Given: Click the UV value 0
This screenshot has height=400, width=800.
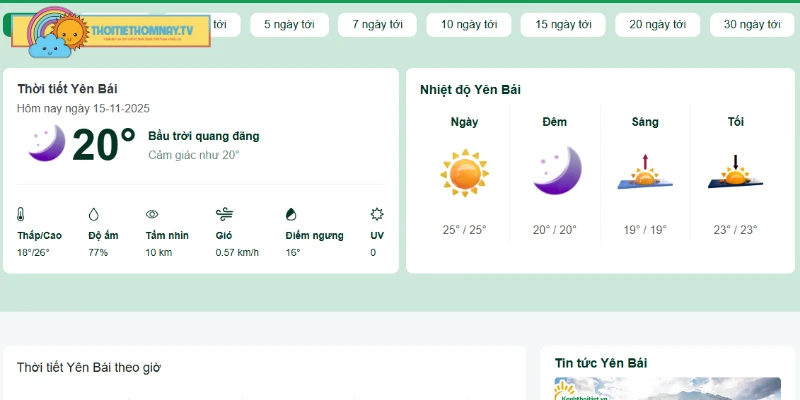Looking at the screenshot, I should 373,253.
